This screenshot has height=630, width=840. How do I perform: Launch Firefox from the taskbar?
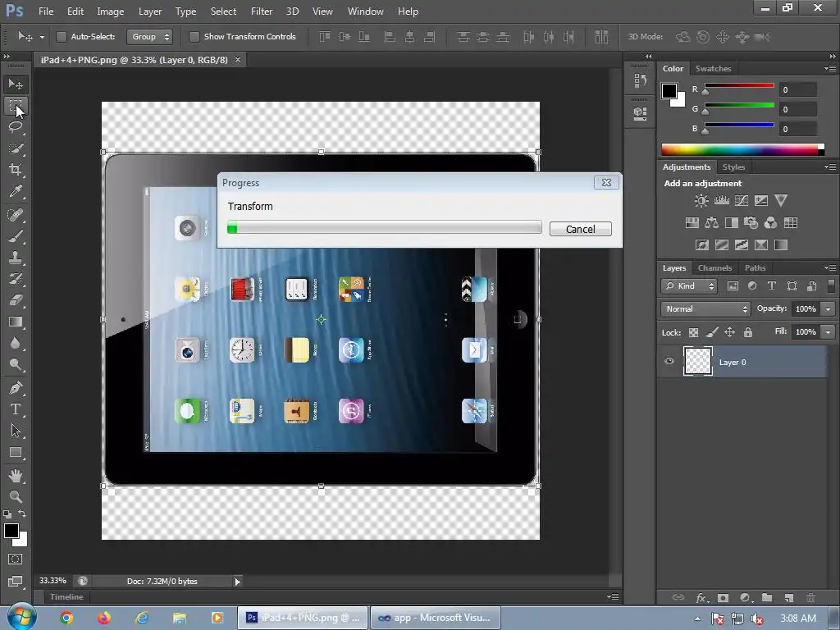click(103, 618)
